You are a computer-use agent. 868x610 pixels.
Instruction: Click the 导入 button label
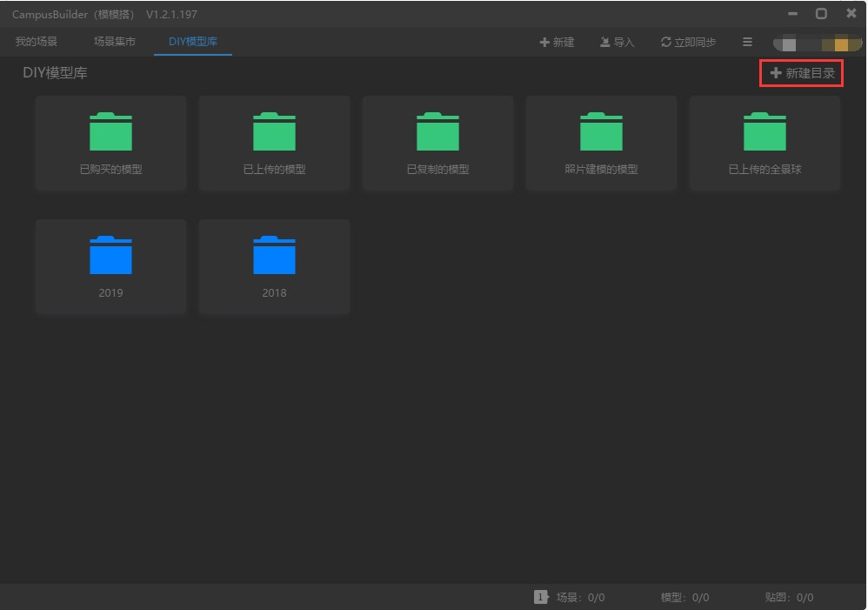[624, 42]
